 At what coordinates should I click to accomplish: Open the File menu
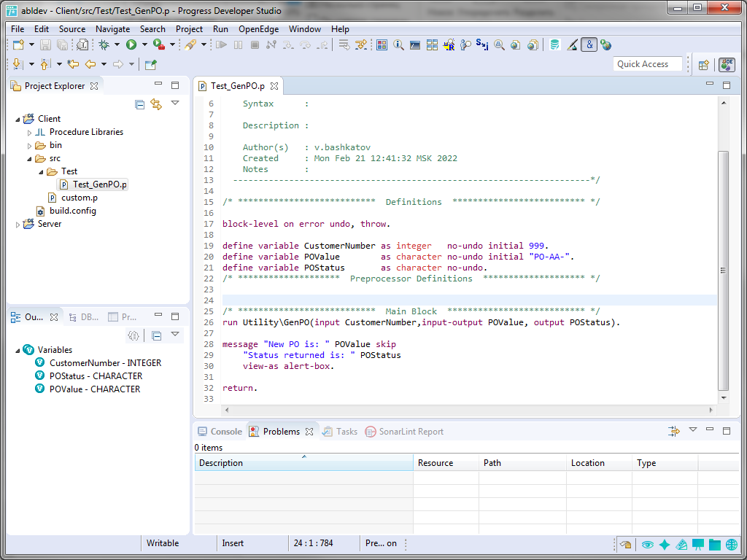click(18, 29)
